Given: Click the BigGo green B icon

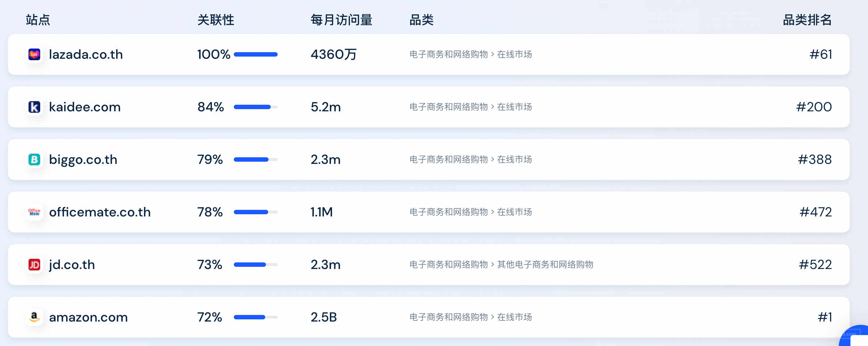Looking at the screenshot, I should click(x=34, y=159).
